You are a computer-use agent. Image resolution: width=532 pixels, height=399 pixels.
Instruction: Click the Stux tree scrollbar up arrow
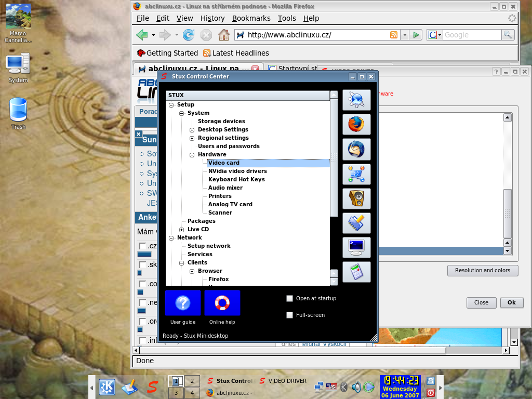click(x=334, y=95)
